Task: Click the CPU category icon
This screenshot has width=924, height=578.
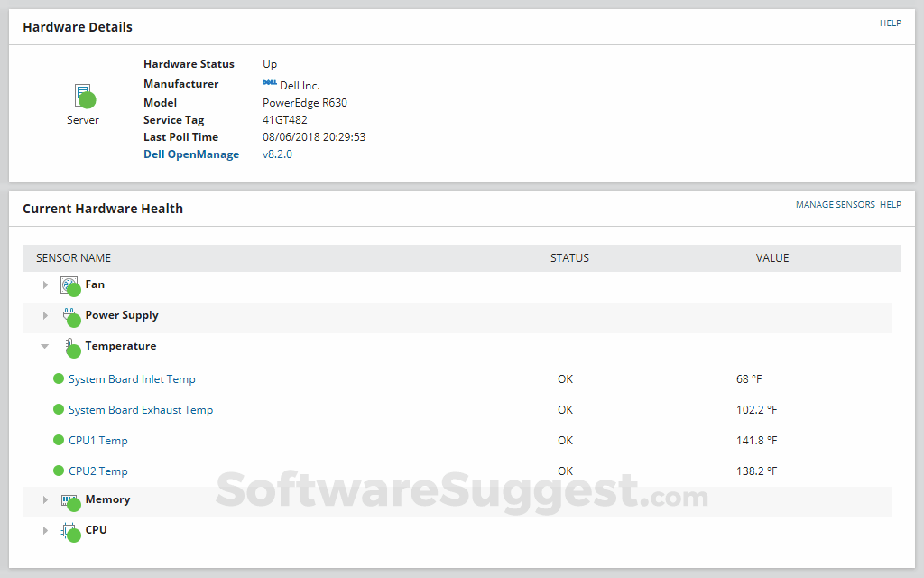Action: (71, 529)
